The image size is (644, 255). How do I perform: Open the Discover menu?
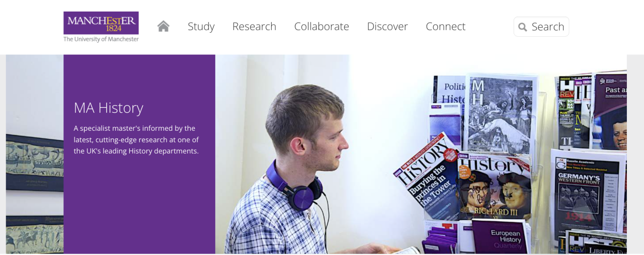click(387, 26)
